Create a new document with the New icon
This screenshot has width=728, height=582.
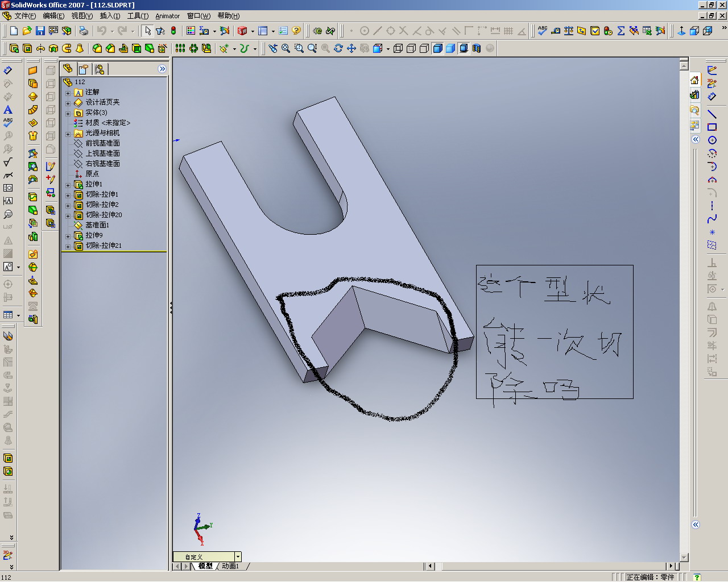(14, 31)
